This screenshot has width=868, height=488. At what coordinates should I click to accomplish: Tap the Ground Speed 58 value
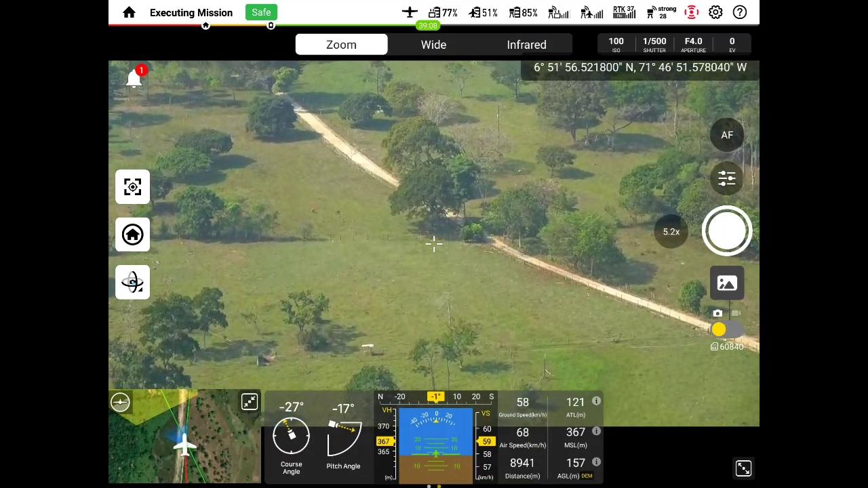(522, 403)
